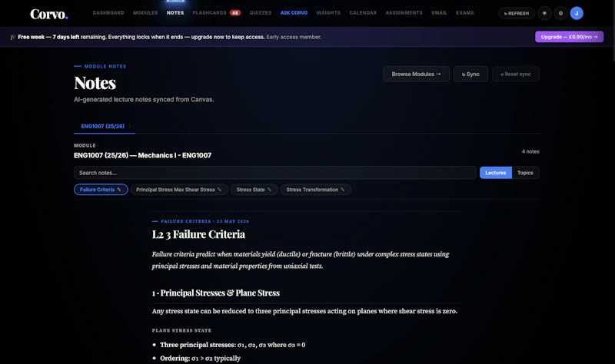
Task: Edit Principal Stress Max Shear Stress pencil icon
Action: (219, 190)
